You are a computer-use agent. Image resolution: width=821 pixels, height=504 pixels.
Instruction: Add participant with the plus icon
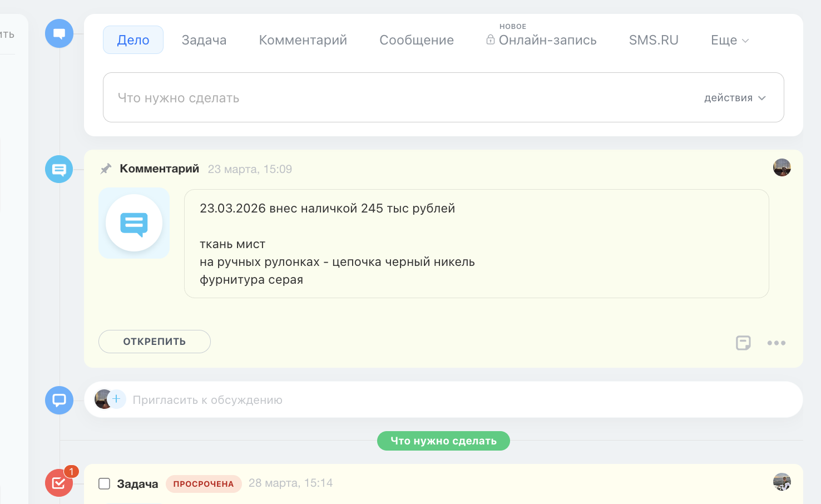point(116,399)
